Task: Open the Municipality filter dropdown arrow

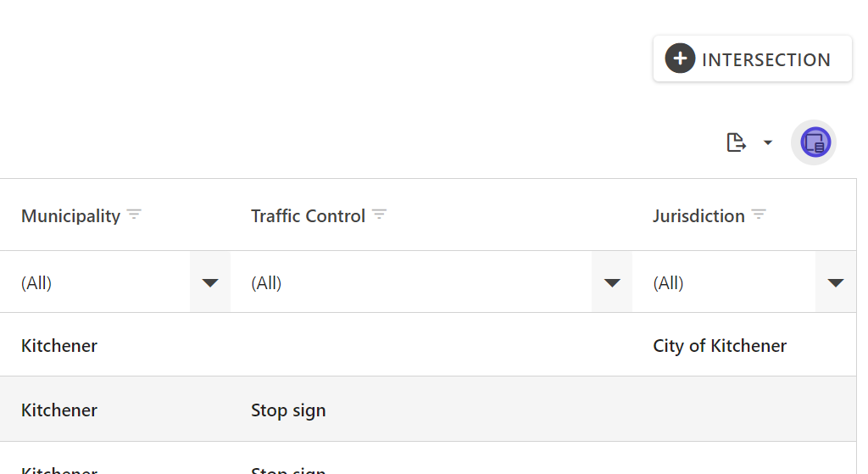Action: point(210,282)
